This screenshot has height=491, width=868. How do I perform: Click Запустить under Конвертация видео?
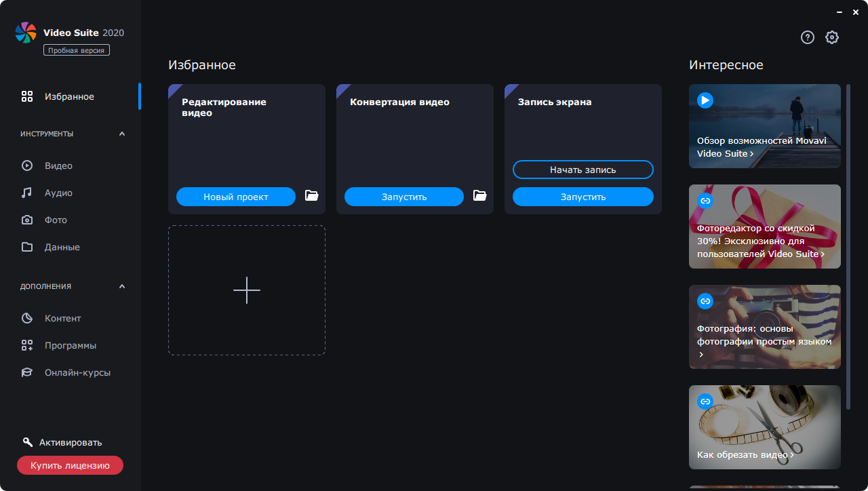(404, 197)
